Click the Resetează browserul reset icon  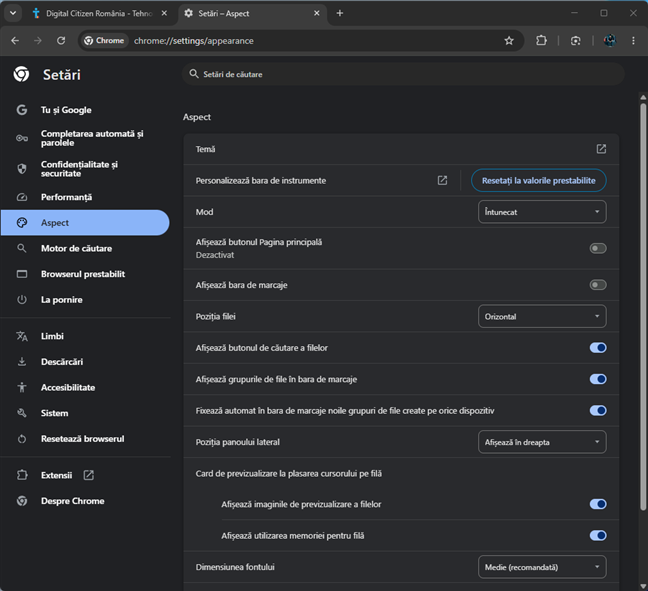tap(22, 438)
